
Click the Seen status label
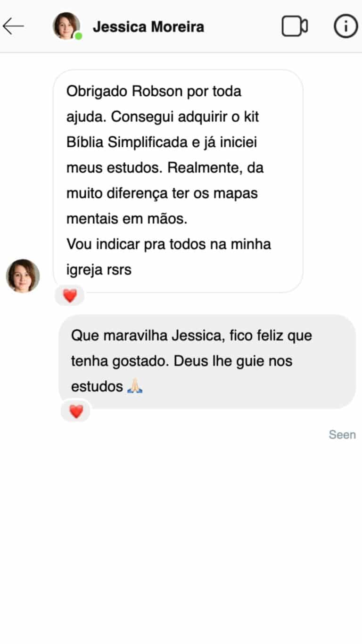point(342,435)
